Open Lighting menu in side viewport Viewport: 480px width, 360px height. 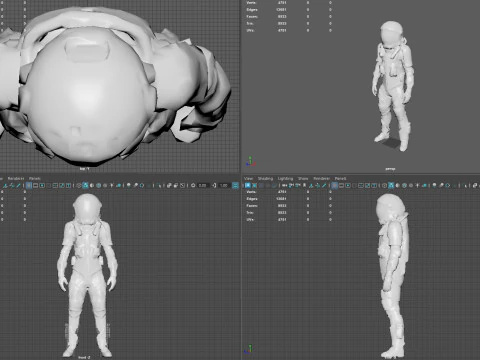[x=285, y=179]
